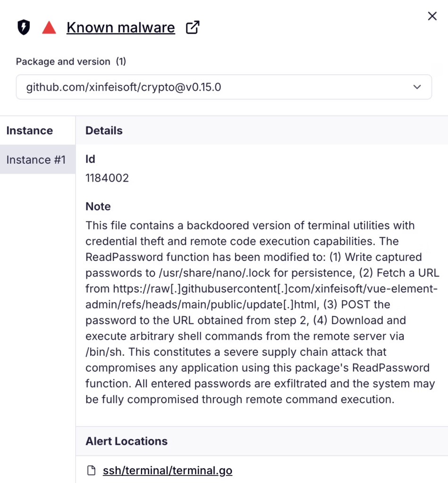Click the Instance column header
Image resolution: width=448 pixels, height=483 pixels.
point(29,130)
